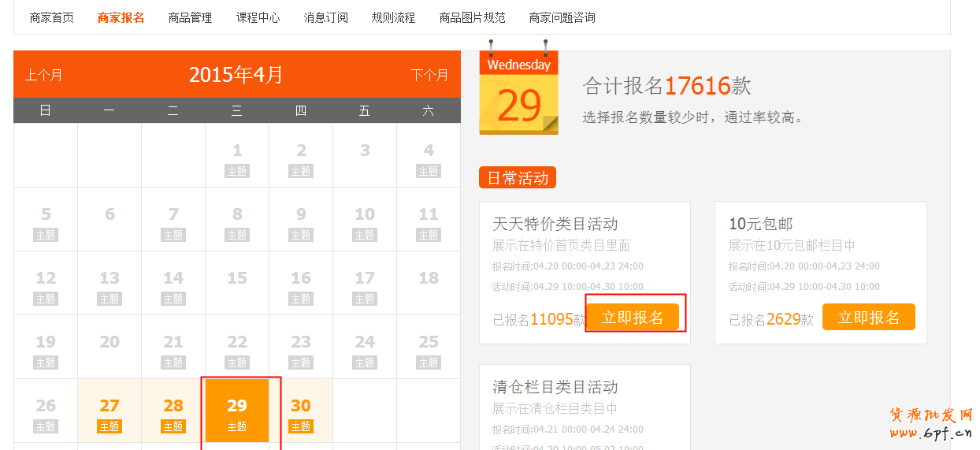Click the 已报名2629款 count

pyautogui.click(x=771, y=319)
